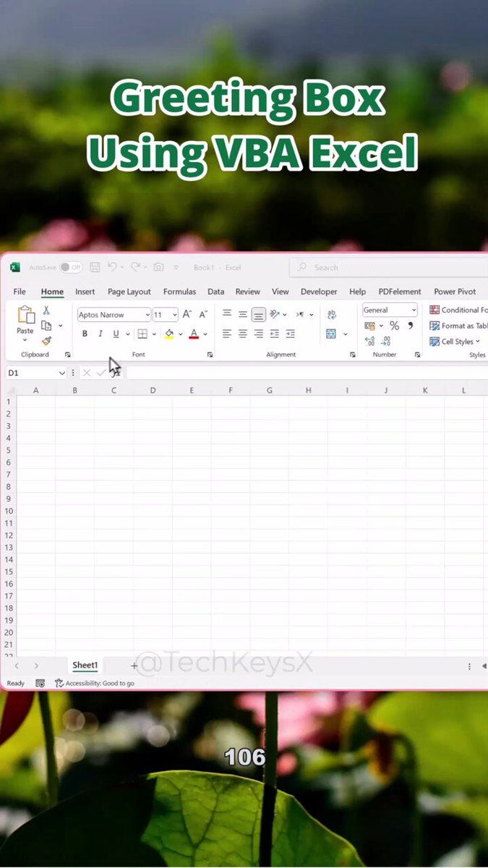Switch to the Page Layout tab
The height and width of the screenshot is (868, 488).
129,292
